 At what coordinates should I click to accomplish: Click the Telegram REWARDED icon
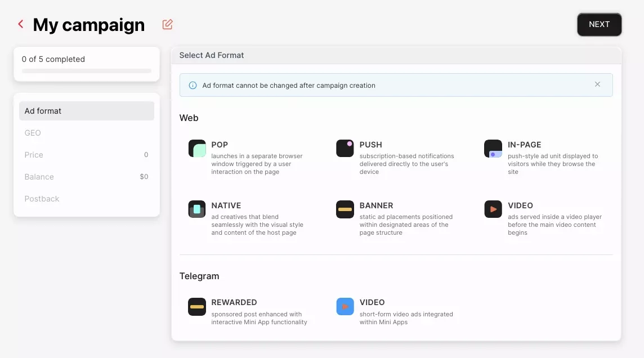coord(197,307)
